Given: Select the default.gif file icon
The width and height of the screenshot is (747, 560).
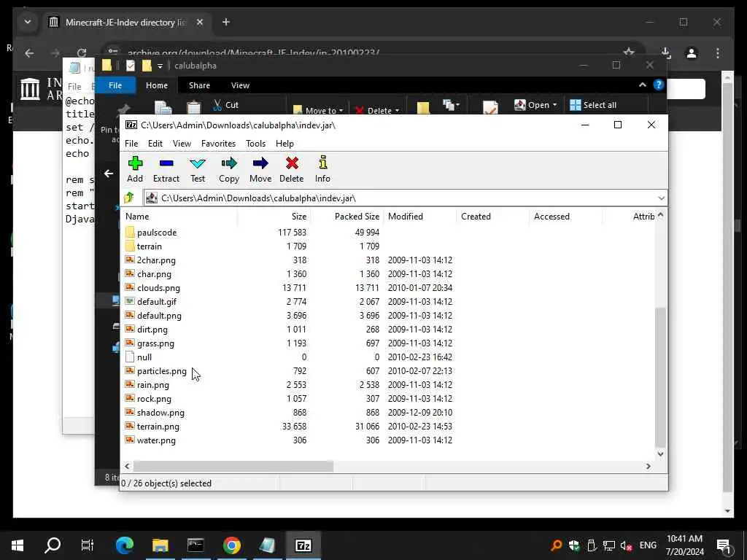Looking at the screenshot, I should click(130, 301).
